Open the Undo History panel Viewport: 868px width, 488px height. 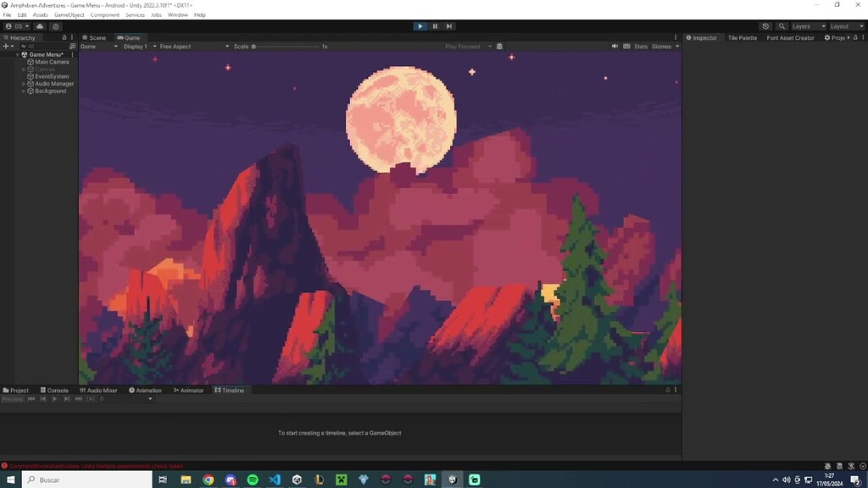765,26
